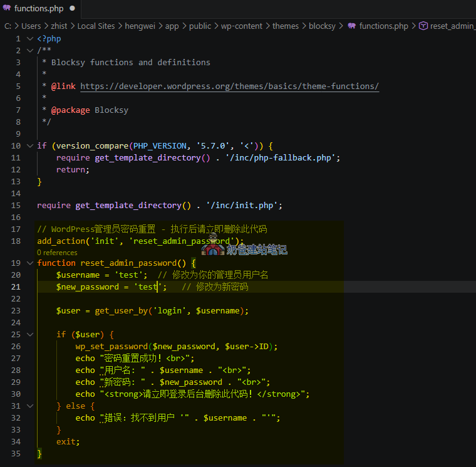Open the themes breadcrumb segment

285,26
